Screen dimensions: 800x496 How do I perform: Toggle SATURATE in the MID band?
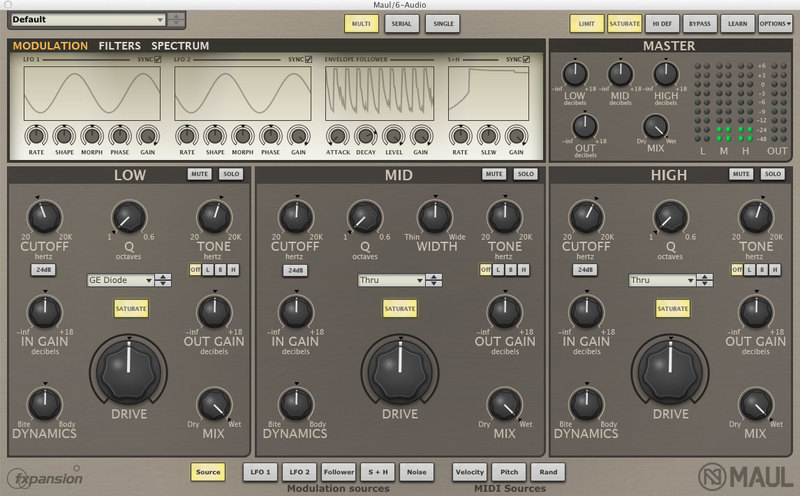pyautogui.click(x=400, y=308)
